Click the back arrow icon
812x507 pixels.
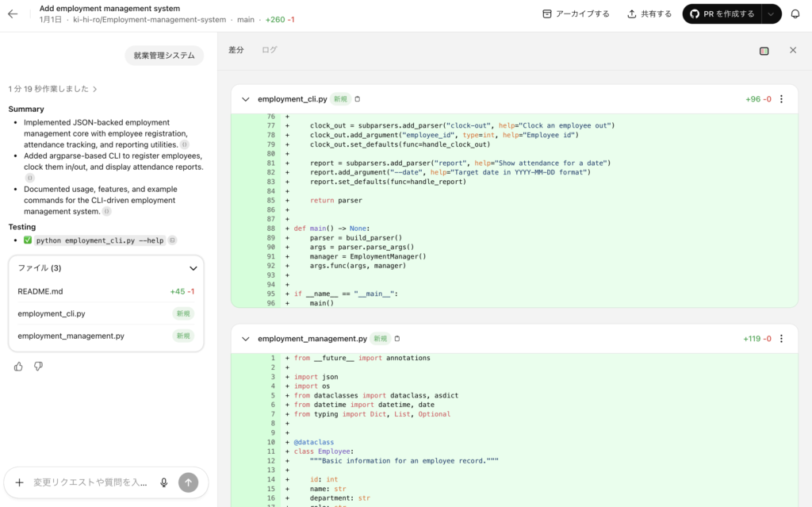click(x=13, y=14)
